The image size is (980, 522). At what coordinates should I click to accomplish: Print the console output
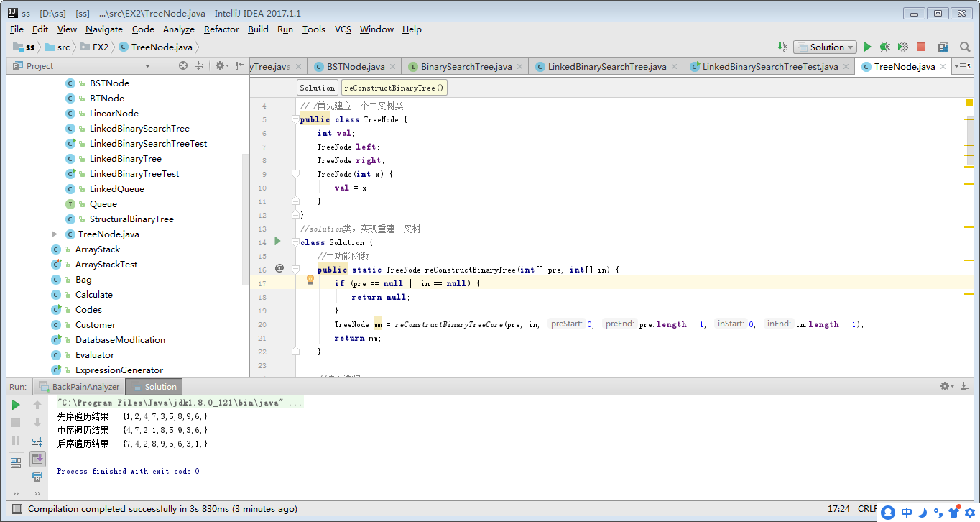pos(37,476)
